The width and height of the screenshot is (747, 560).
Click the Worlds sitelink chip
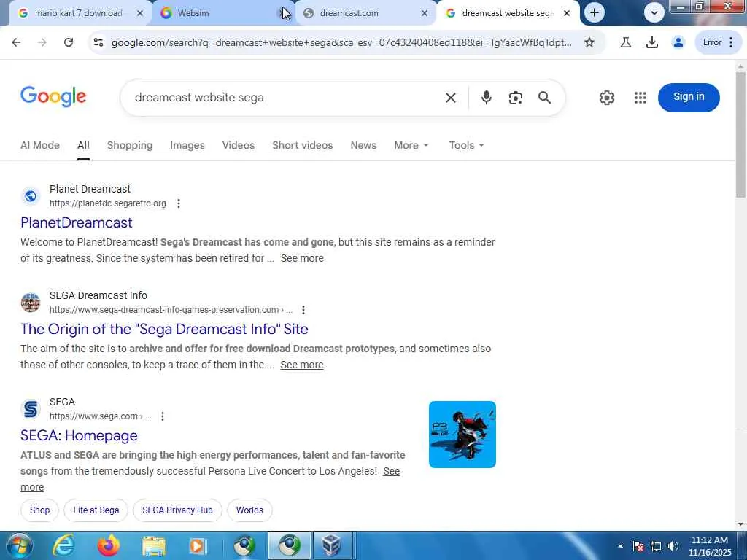pyautogui.click(x=249, y=510)
